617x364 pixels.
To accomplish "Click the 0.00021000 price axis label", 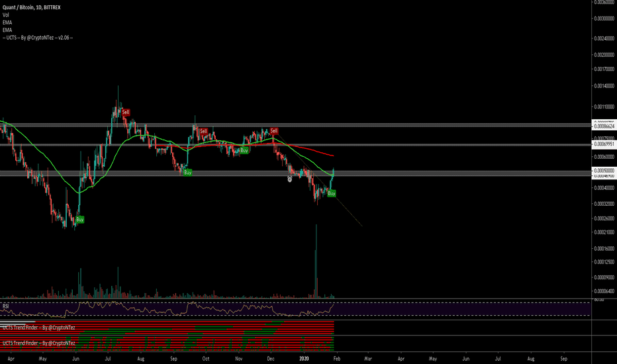I will (604, 232).
